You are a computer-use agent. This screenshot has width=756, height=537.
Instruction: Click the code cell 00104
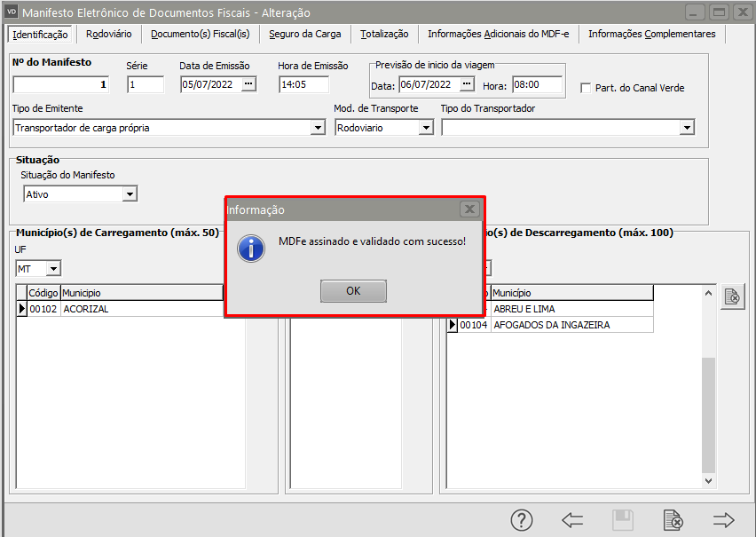point(474,325)
